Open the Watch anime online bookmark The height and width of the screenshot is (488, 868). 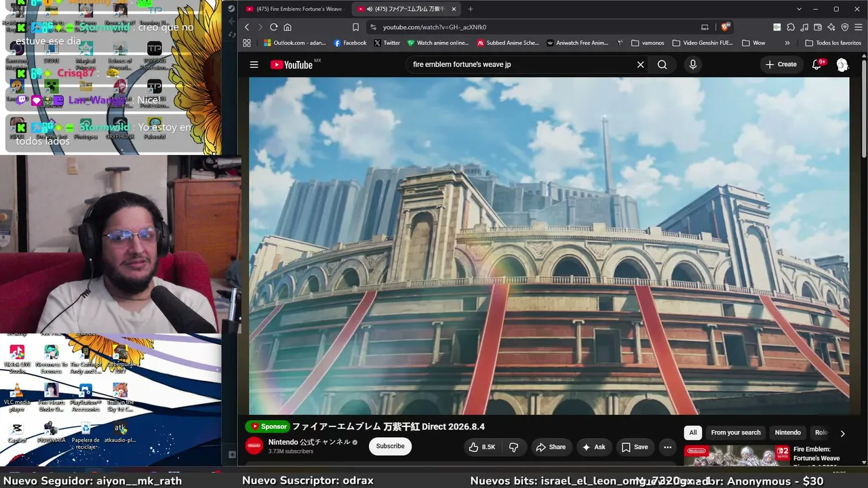click(x=438, y=43)
